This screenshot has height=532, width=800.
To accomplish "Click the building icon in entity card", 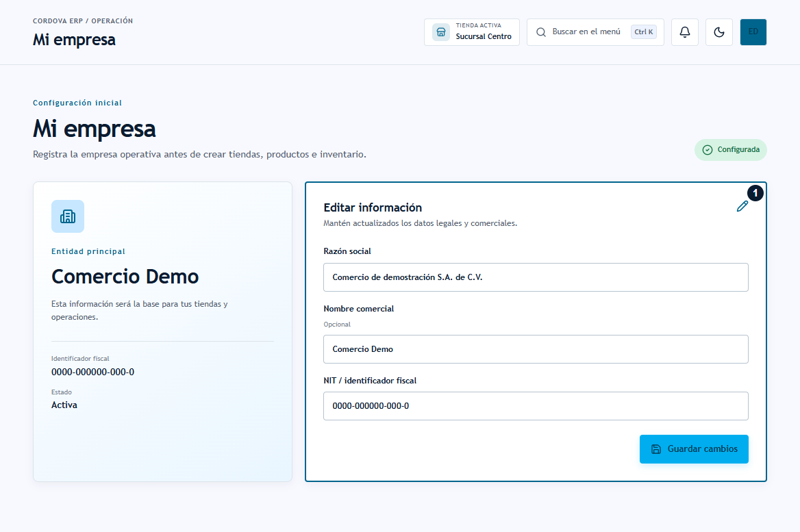I will 68,216.
